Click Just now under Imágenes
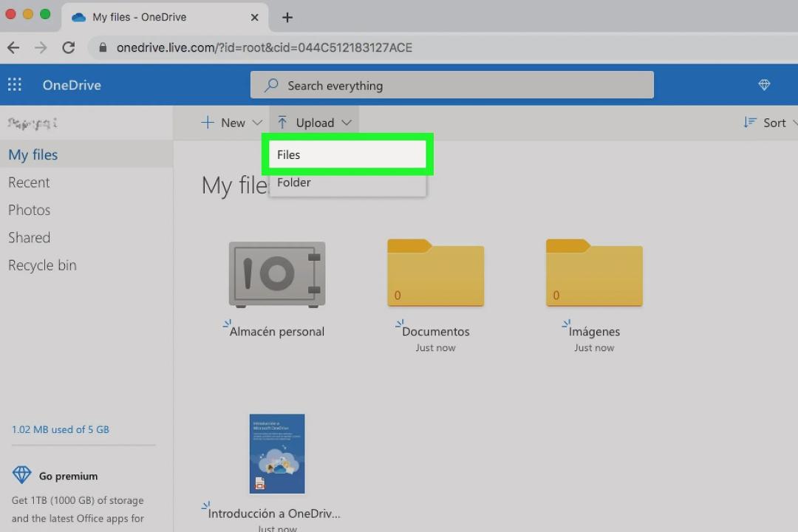Screen dimensions: 798x532 pos(594,348)
